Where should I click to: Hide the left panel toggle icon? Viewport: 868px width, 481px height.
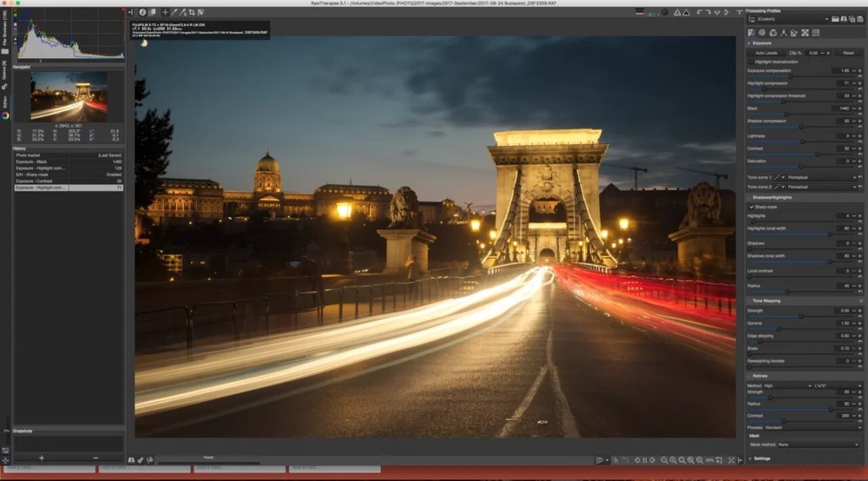click(x=131, y=12)
